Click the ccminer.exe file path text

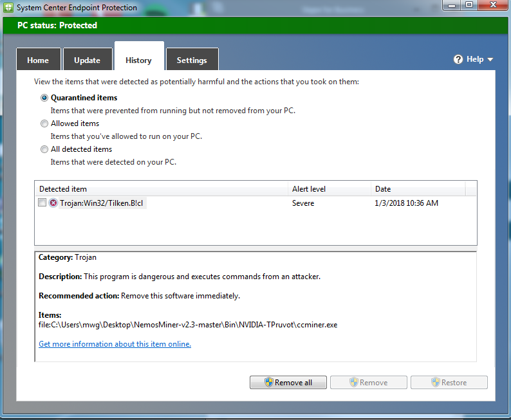click(x=188, y=325)
